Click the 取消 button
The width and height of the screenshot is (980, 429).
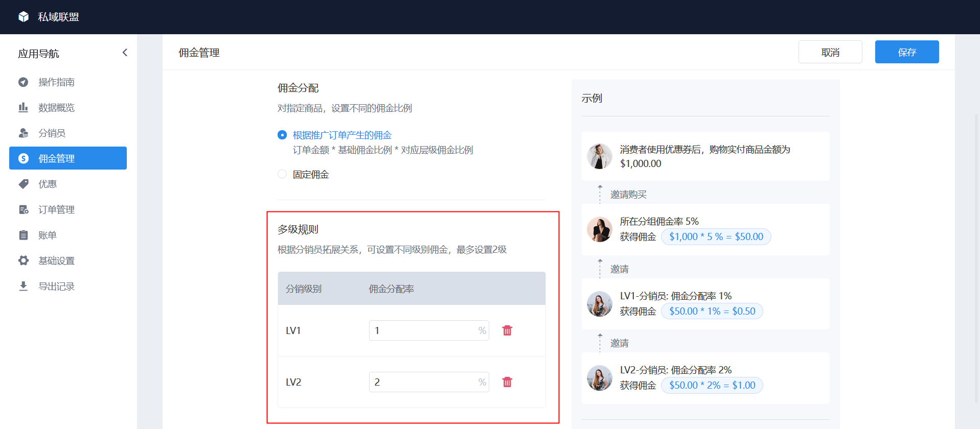[830, 52]
